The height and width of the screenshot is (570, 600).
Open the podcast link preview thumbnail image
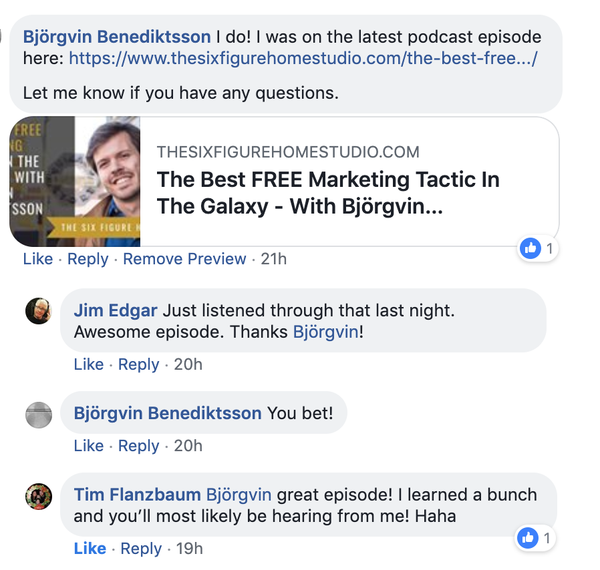[x=75, y=181]
